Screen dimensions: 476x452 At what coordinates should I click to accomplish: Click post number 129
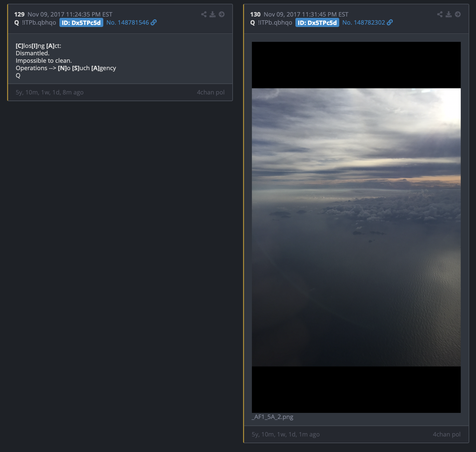pos(19,14)
